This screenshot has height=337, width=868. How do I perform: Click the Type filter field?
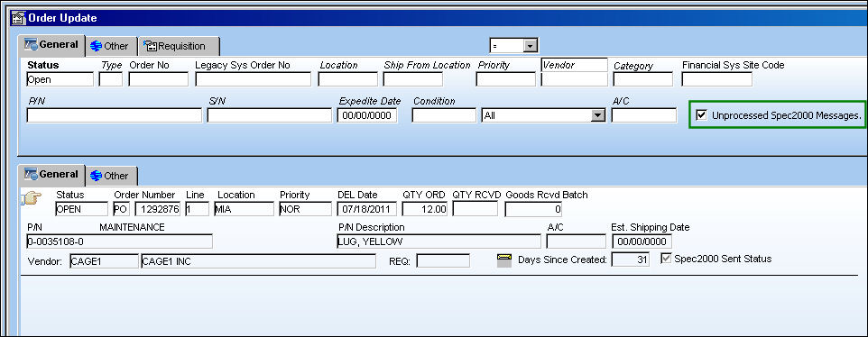point(111,79)
